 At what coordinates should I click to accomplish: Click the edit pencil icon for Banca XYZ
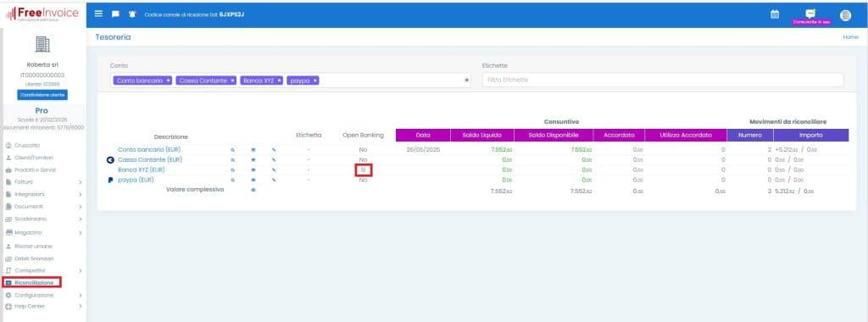[x=274, y=169]
